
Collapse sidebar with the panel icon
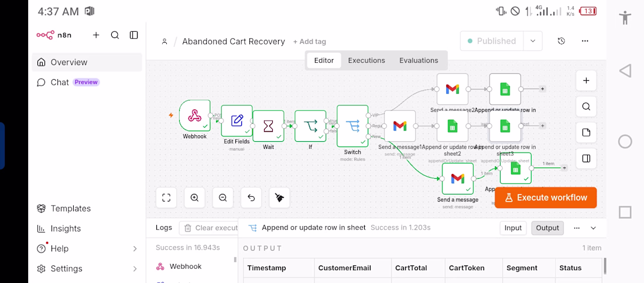coord(134,35)
